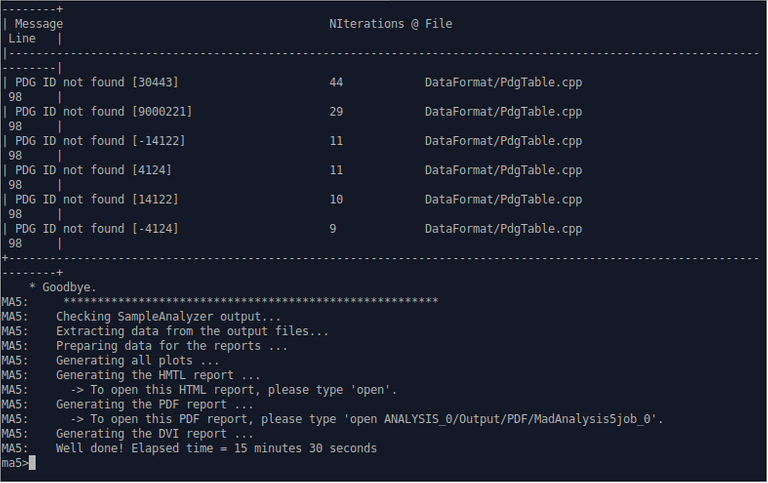Click the NIterations column header
Viewport: 768px width, 483px height.
366,24
